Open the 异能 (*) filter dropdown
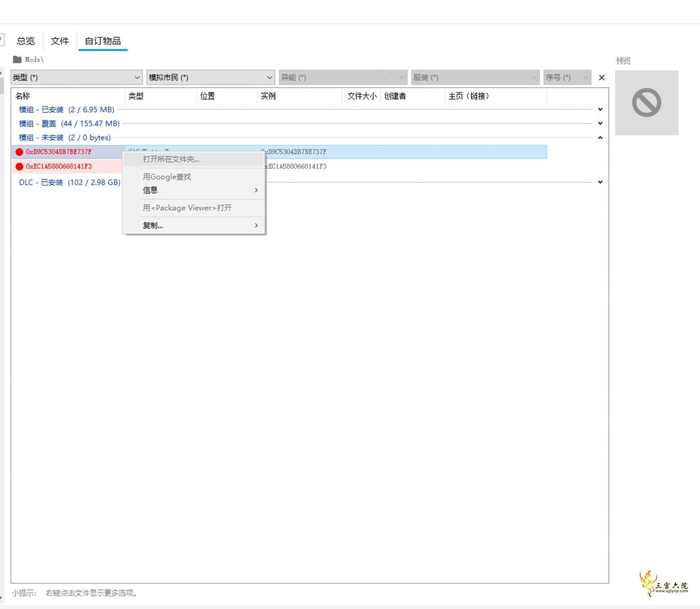Screen dimensions: 700x609 pos(343,77)
